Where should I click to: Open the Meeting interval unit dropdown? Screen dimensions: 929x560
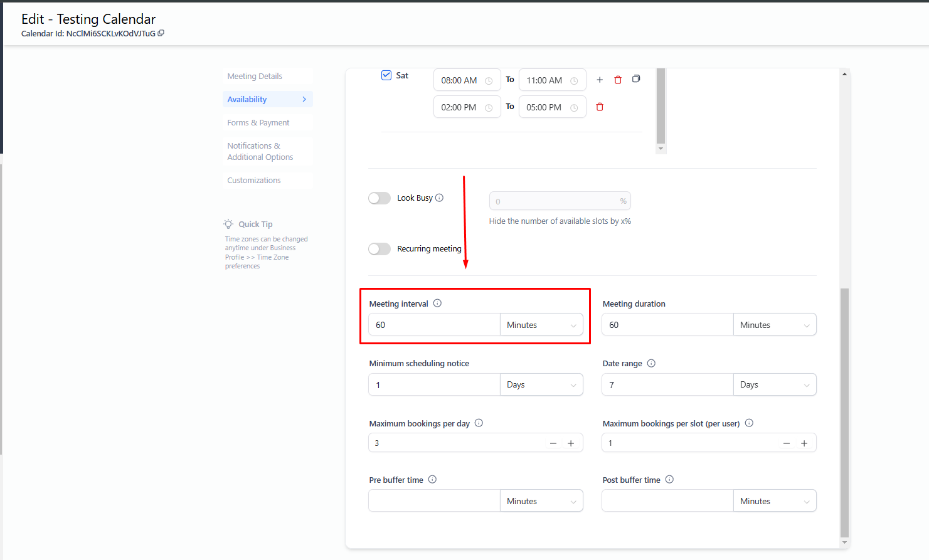[541, 325]
